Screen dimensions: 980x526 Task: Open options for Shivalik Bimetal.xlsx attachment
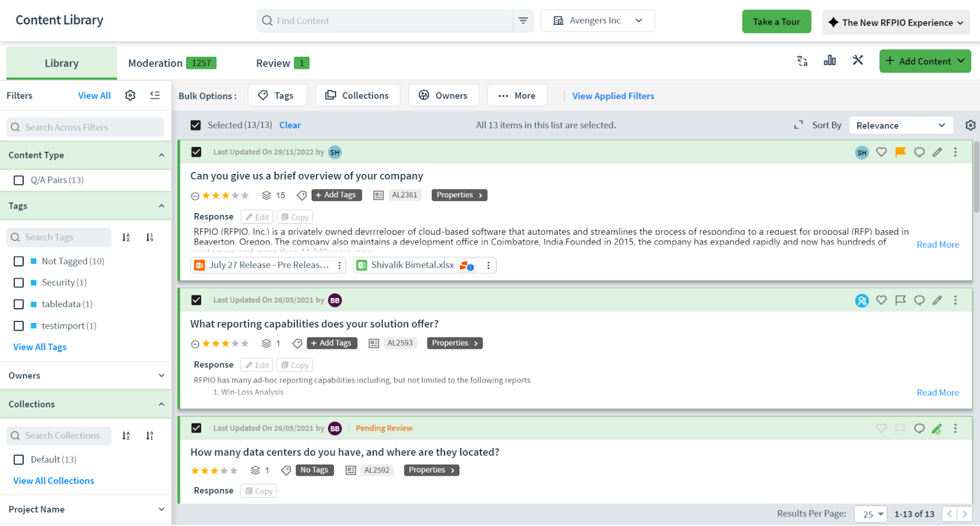tap(488, 265)
